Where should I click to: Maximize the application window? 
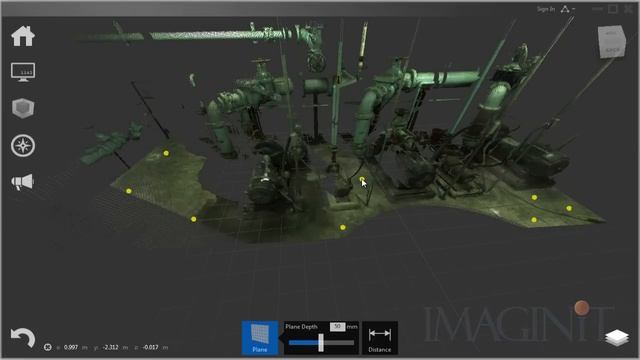(613, 9)
